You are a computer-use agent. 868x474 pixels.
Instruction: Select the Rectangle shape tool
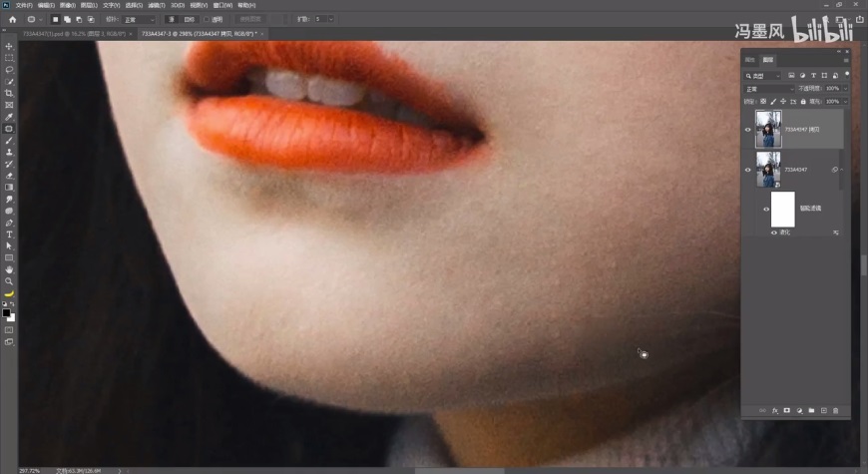point(9,257)
